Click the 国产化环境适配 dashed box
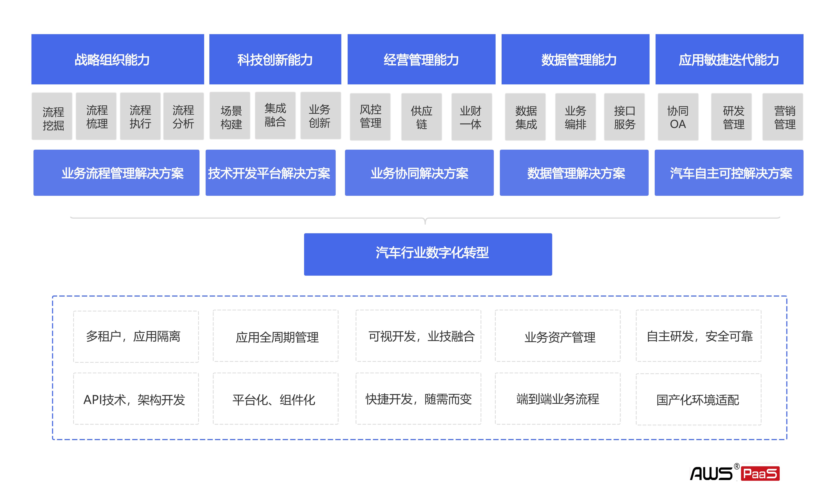Image resolution: width=832 pixels, height=504 pixels. [698, 399]
